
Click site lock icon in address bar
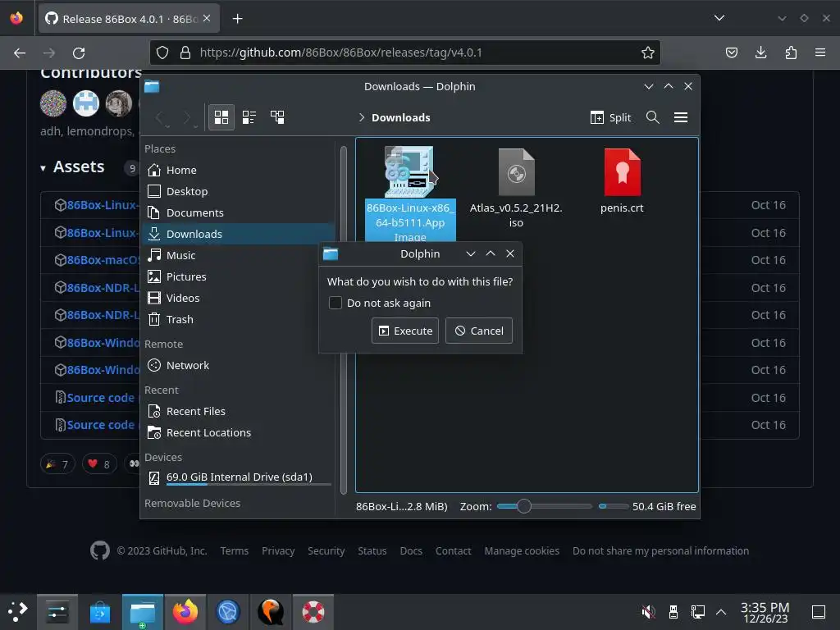(x=185, y=52)
